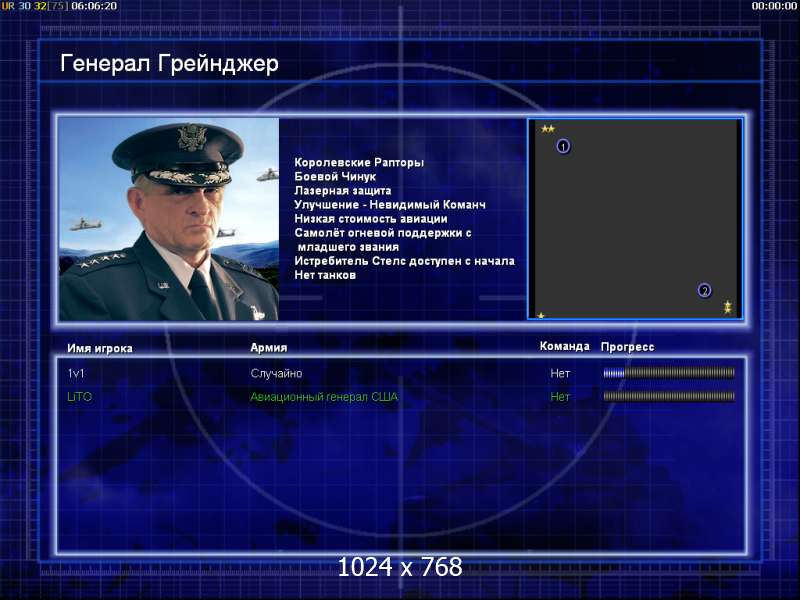The width and height of the screenshot is (800, 600).
Task: Click 'Самолёт огневой поддержки с' line
Action: pos(383,233)
